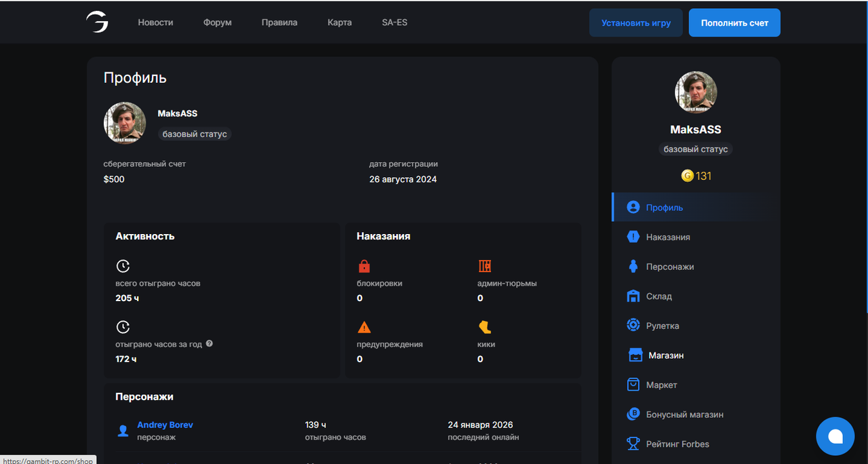Screen dimensions: 868x464
Task: Click the Профиль person icon in sidebar
Action: [x=633, y=208]
